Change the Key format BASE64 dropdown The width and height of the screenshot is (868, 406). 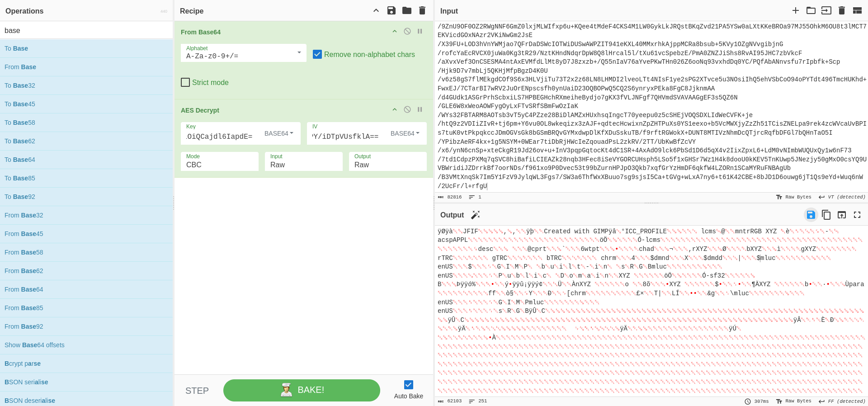279,133
